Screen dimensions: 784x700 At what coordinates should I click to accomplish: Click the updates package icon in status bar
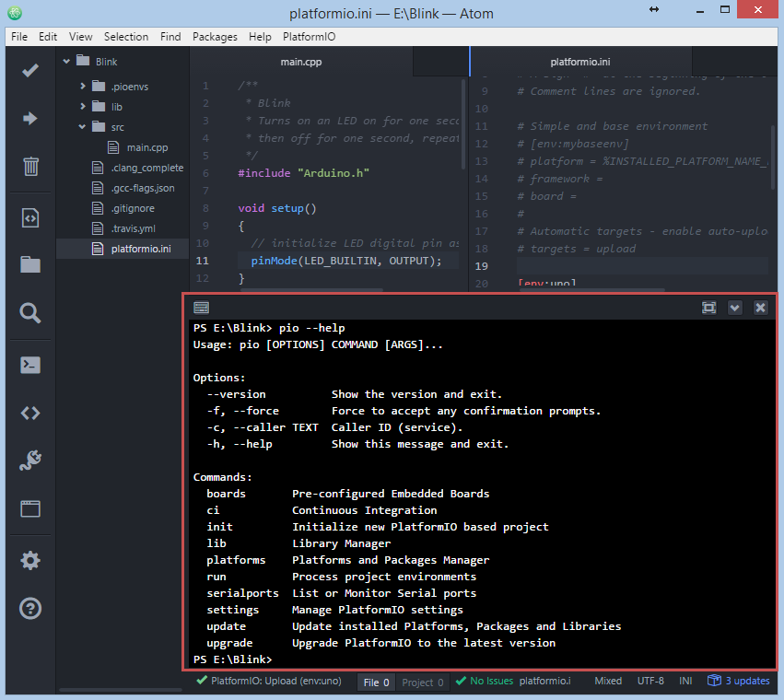[x=715, y=681]
